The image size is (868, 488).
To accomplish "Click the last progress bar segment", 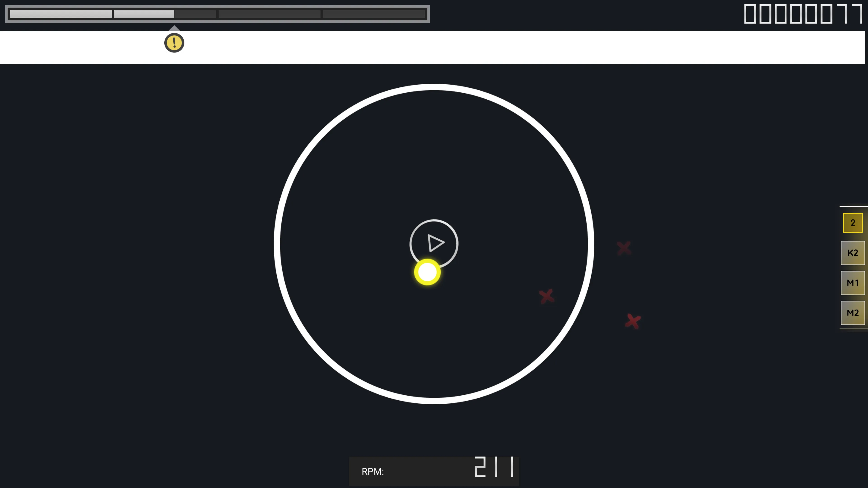I will click(374, 14).
